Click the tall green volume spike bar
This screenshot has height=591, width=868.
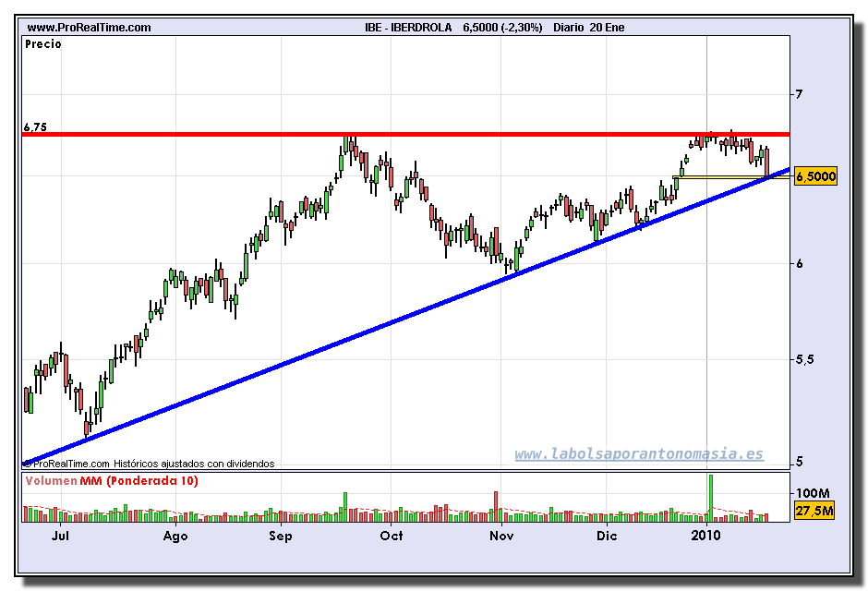pyautogui.click(x=711, y=494)
